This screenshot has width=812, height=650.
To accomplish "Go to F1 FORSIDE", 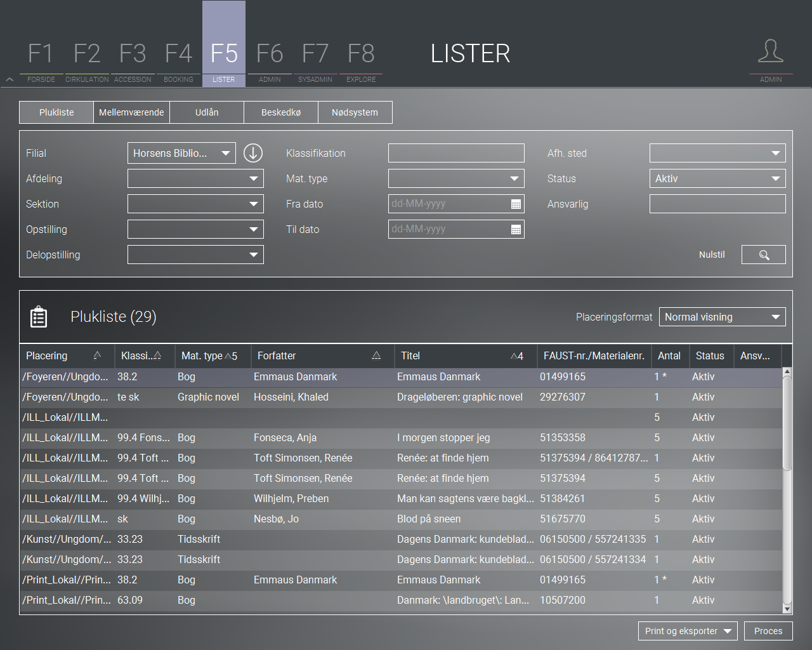I will point(41,62).
